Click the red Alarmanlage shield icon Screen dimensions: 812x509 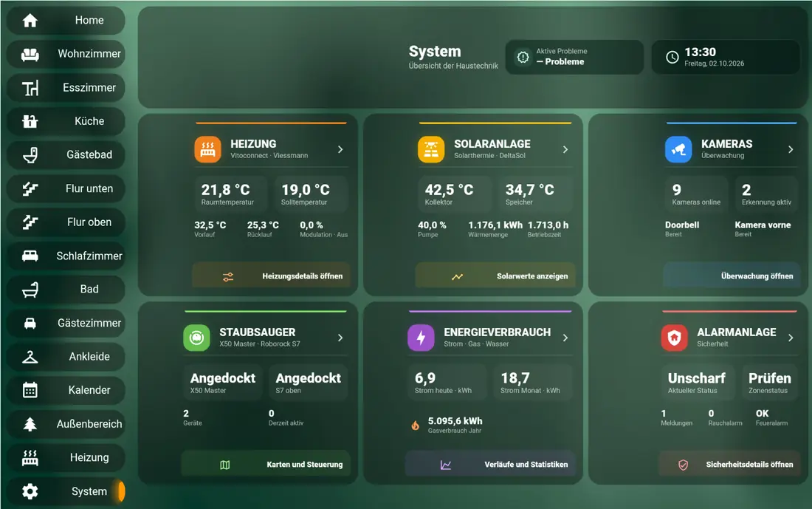(674, 338)
